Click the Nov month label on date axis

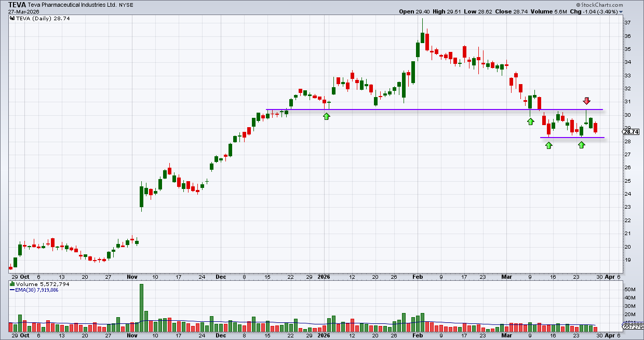click(132, 277)
